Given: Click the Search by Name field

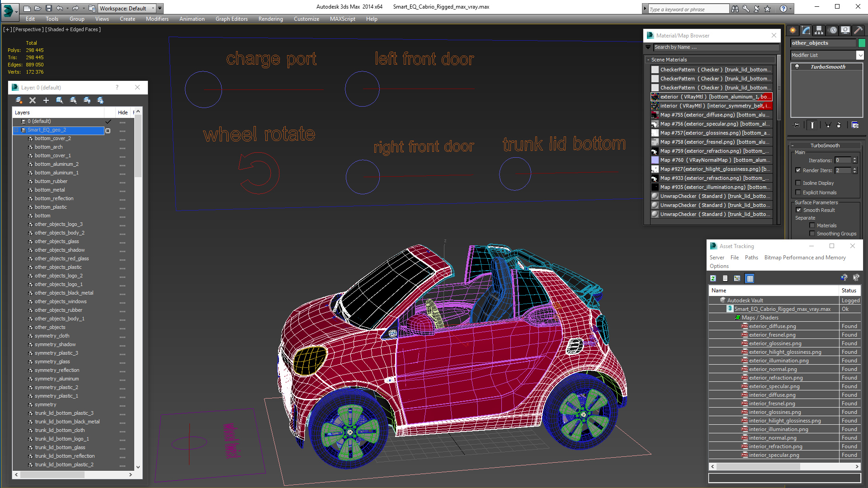Looking at the screenshot, I should click(716, 47).
